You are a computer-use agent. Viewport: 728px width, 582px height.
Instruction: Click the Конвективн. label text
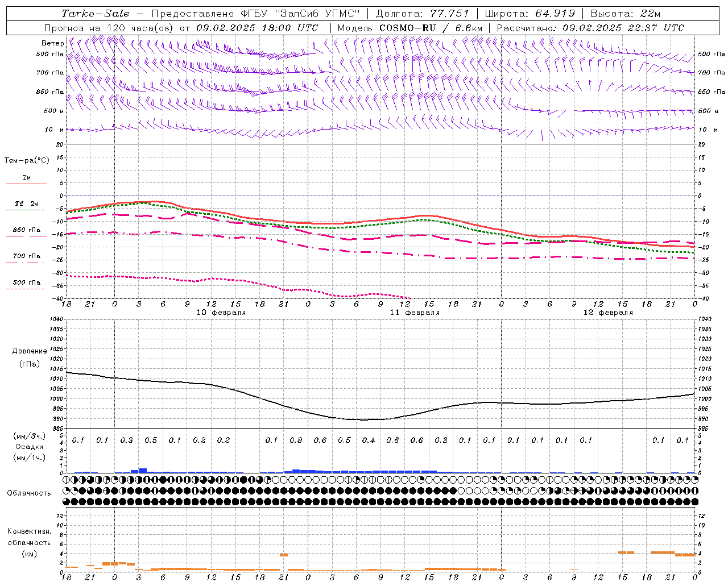[29, 531]
